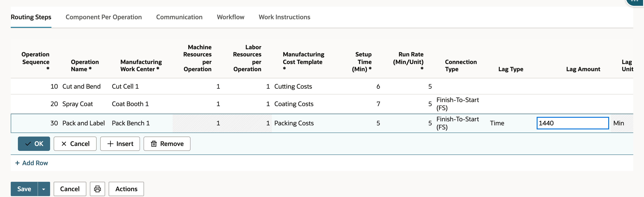
Task: Click the Coating Costs template cell
Action: (x=294, y=104)
